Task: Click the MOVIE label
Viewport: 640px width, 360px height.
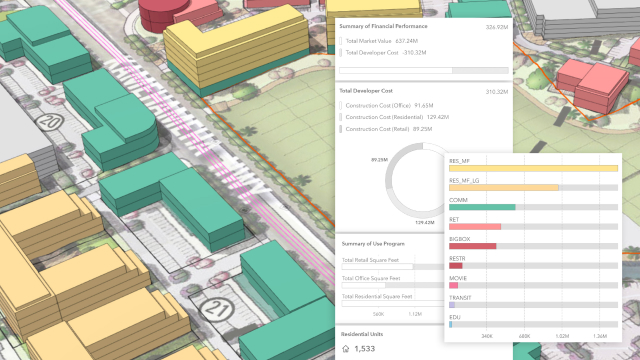Action: click(x=458, y=278)
